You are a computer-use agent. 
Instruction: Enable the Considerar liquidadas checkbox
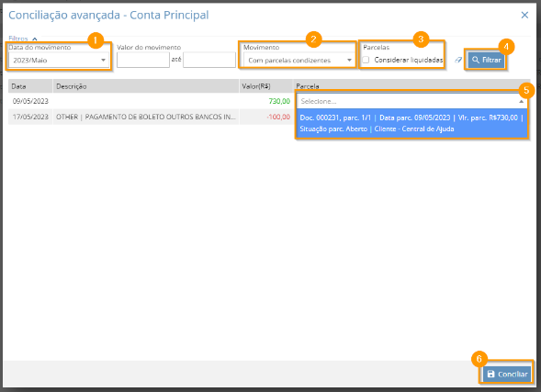tap(366, 60)
